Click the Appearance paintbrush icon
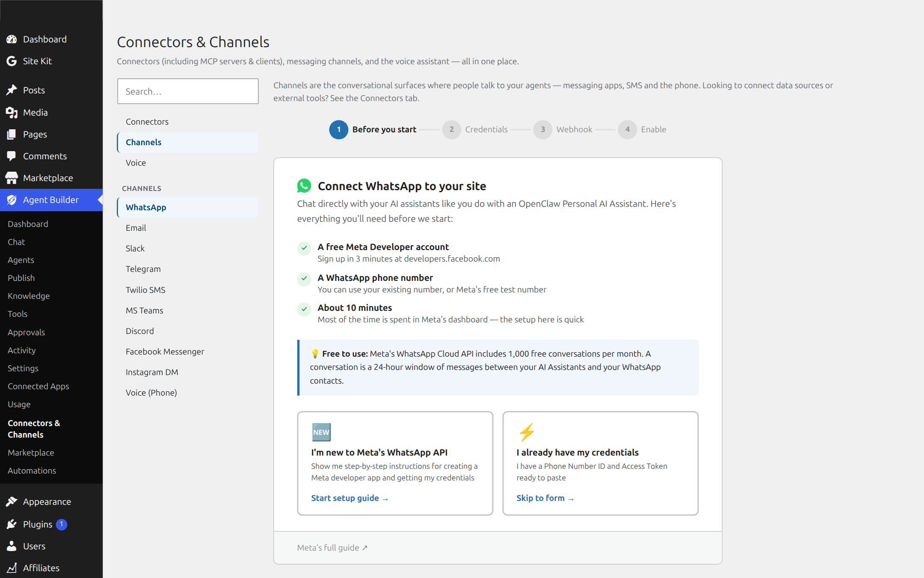The image size is (924, 578). (x=12, y=502)
